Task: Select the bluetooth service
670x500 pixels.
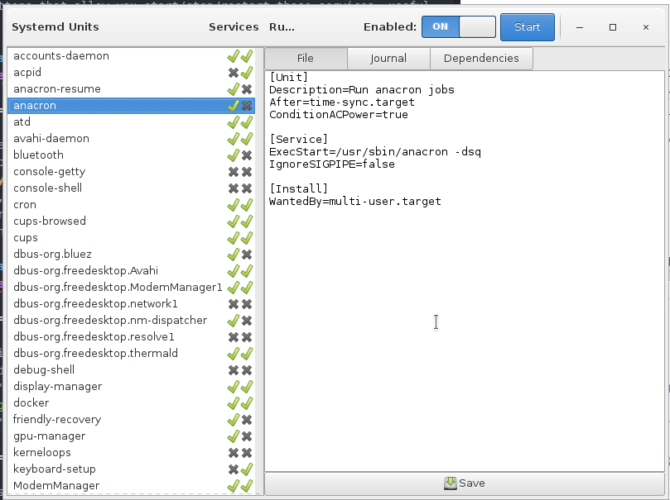Action: point(131,155)
